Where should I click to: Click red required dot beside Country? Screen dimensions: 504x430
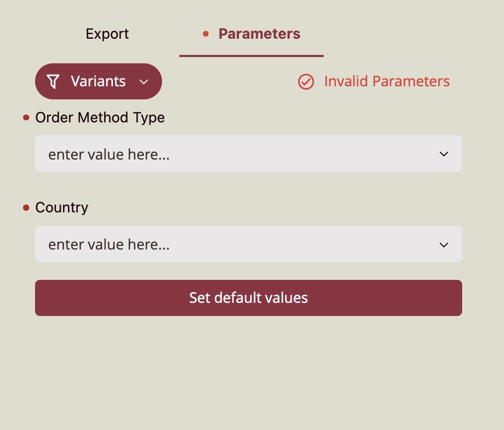coord(26,208)
